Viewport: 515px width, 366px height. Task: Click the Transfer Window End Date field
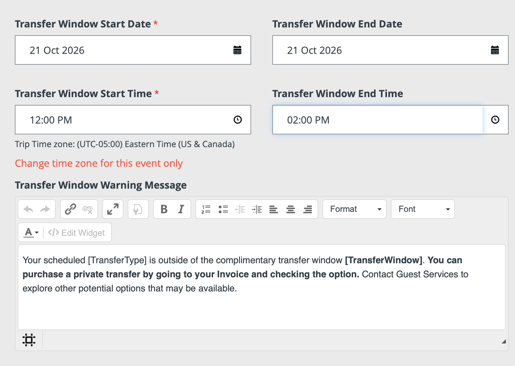click(x=390, y=50)
